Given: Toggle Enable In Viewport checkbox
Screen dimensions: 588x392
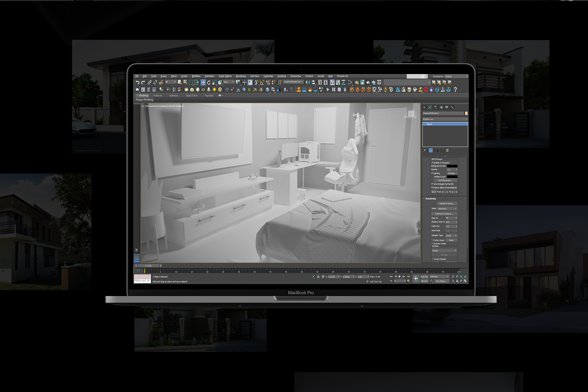Looking at the screenshot, I should (432, 162).
